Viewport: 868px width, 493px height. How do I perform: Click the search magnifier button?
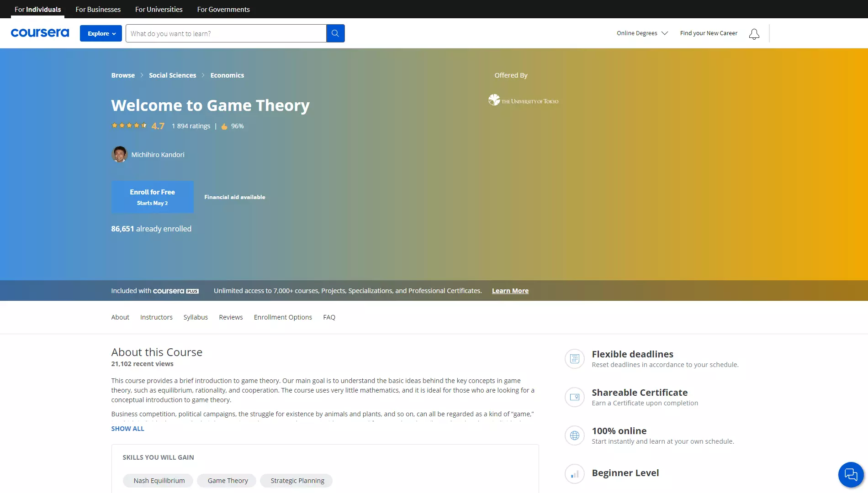[x=335, y=33]
